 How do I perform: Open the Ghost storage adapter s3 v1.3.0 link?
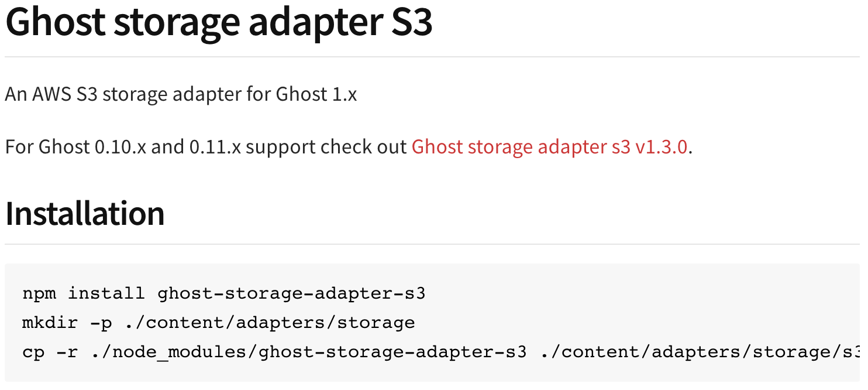pos(549,146)
